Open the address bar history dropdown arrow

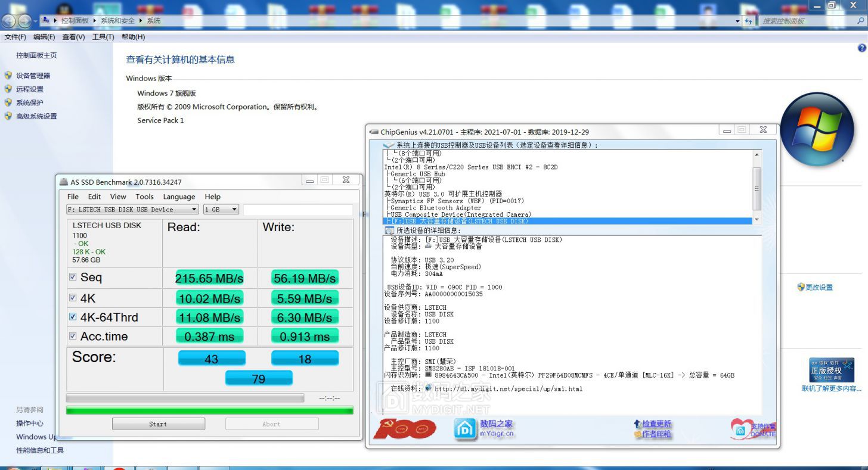[737, 21]
